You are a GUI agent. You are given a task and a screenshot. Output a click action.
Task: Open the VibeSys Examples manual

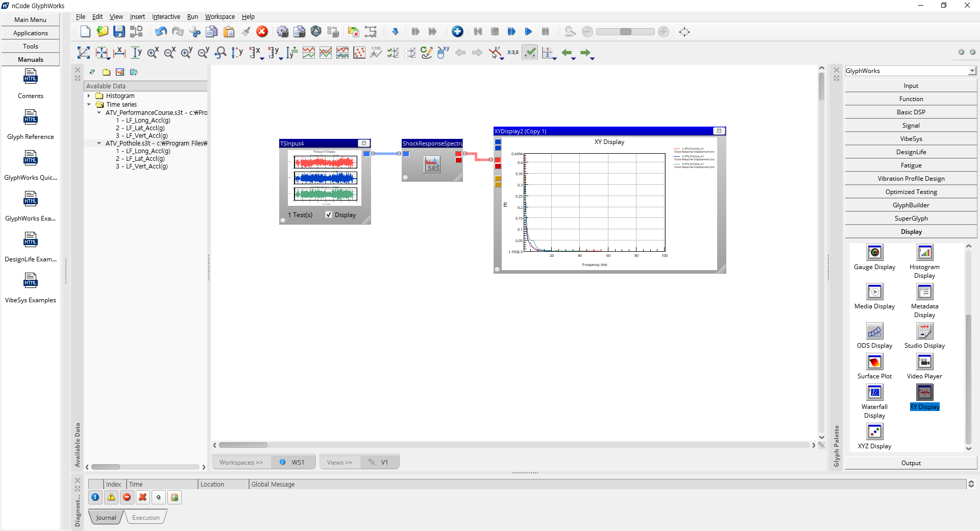pyautogui.click(x=31, y=288)
